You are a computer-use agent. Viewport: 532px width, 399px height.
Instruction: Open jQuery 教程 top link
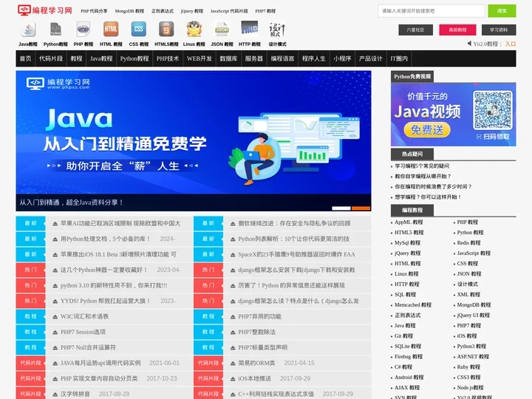pos(191,11)
